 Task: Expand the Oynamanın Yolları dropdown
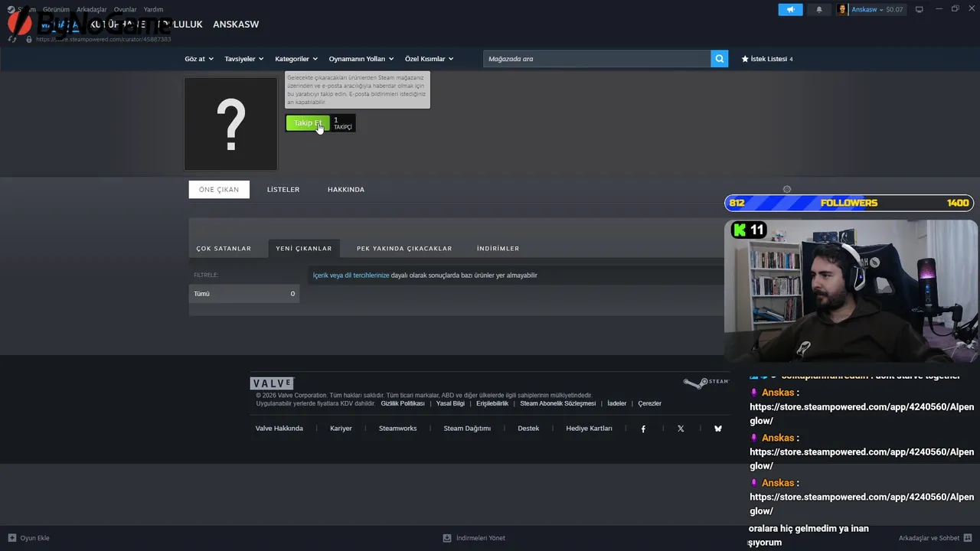pyautogui.click(x=361, y=59)
